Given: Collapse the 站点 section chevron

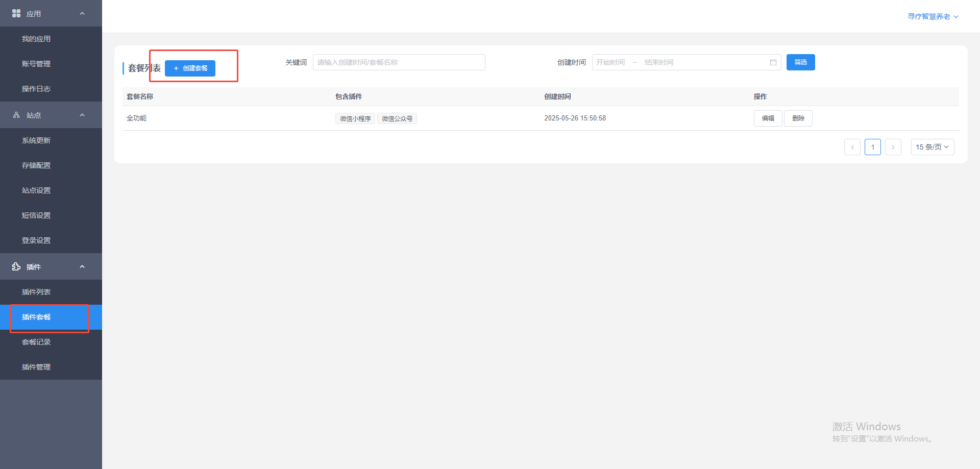Looking at the screenshot, I should tap(82, 115).
